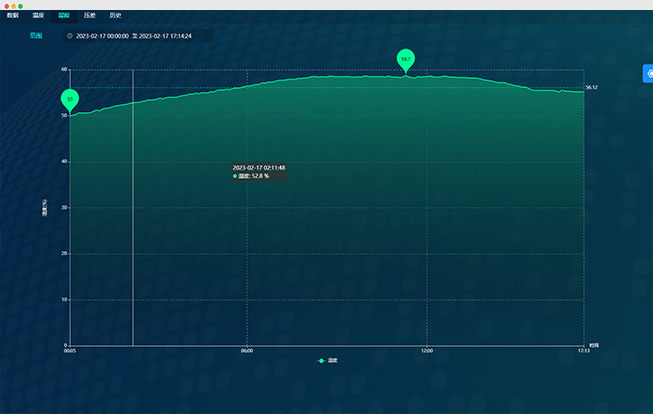Screen dimensions: 653x414
Task: Switch to the 温度 tab
Action: pos(38,16)
